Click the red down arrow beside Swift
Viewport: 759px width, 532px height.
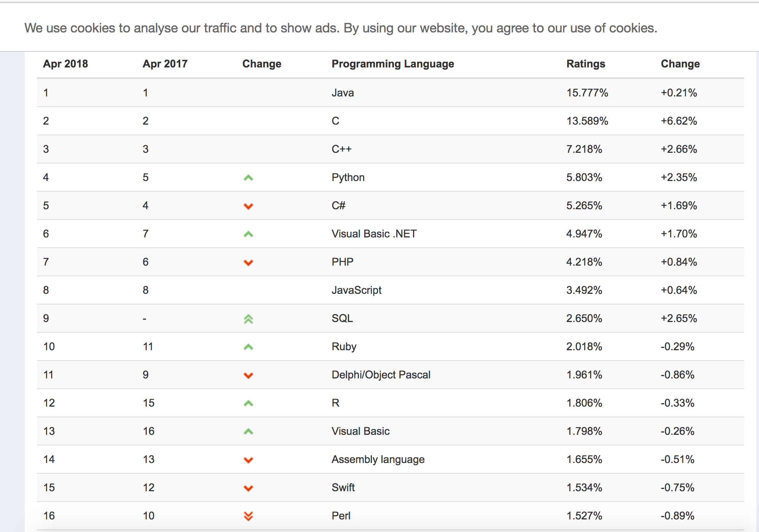(x=248, y=488)
